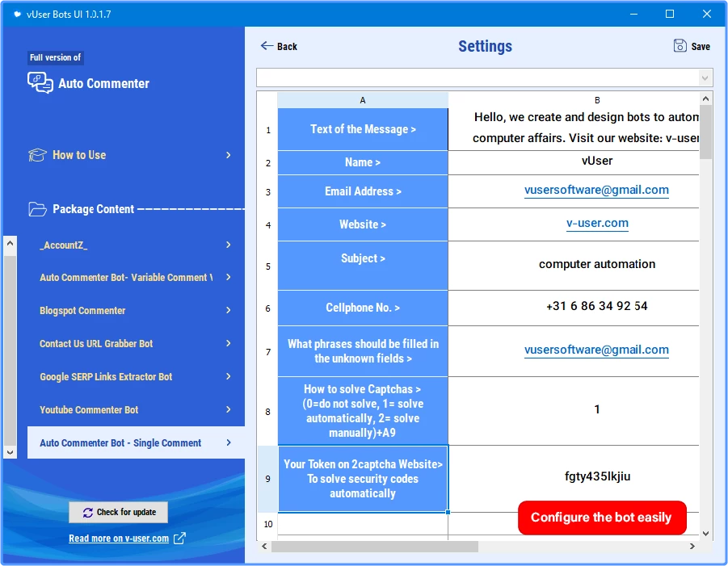728x566 pixels.
Task: Click the 'fgty435lkjiu' token value cell
Action: [x=574, y=478]
